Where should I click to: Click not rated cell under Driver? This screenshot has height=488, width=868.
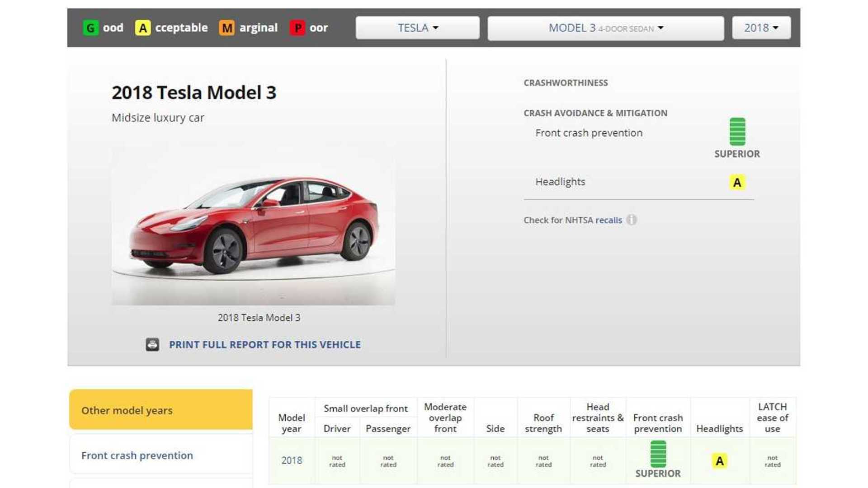pyautogui.click(x=337, y=461)
